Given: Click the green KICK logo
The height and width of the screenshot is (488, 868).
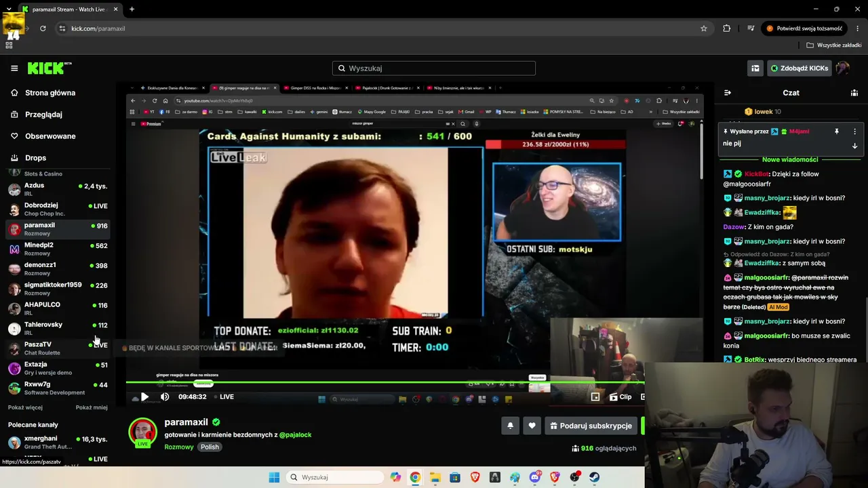Looking at the screenshot, I should [50, 68].
